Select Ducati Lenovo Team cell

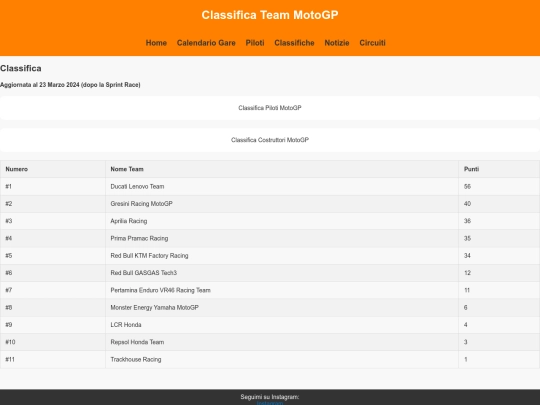[282, 187]
